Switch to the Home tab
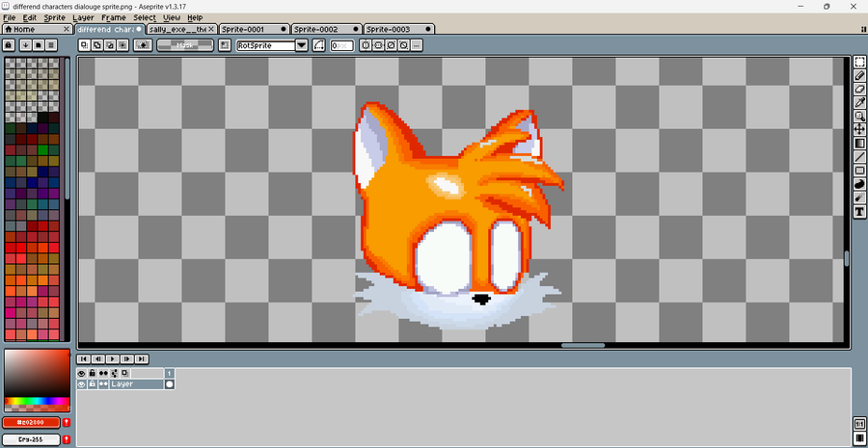Image resolution: width=868 pixels, height=448 pixels. tap(37, 29)
